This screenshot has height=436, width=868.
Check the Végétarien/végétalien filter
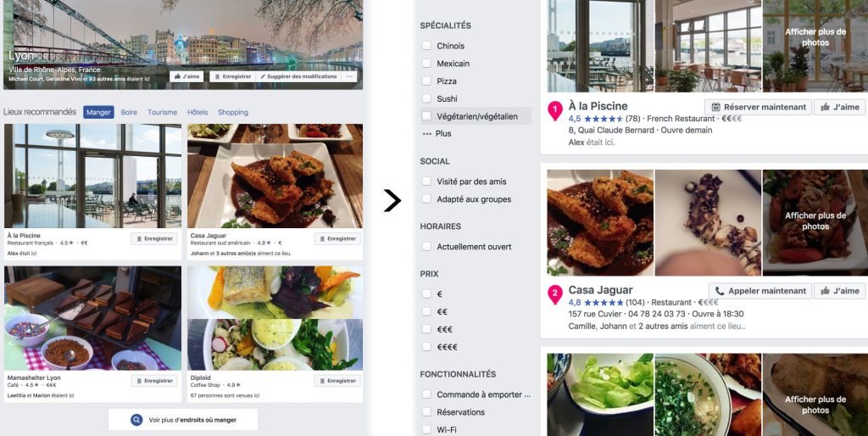click(x=426, y=116)
